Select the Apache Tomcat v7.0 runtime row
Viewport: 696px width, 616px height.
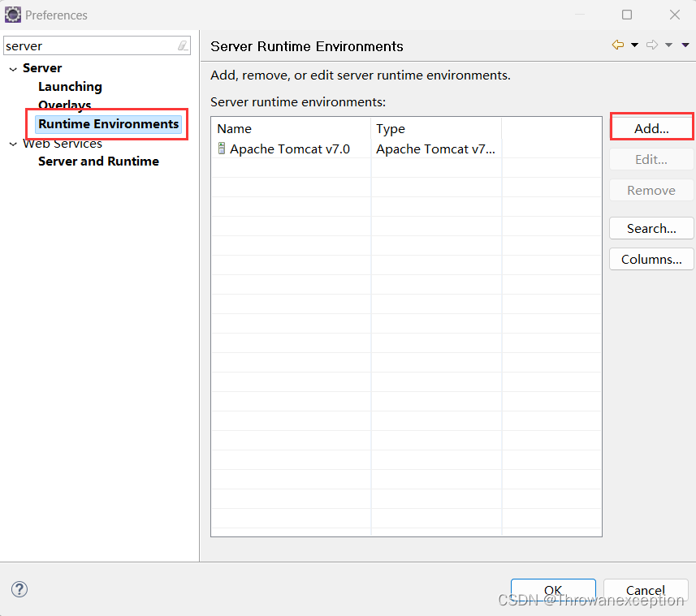(406, 149)
